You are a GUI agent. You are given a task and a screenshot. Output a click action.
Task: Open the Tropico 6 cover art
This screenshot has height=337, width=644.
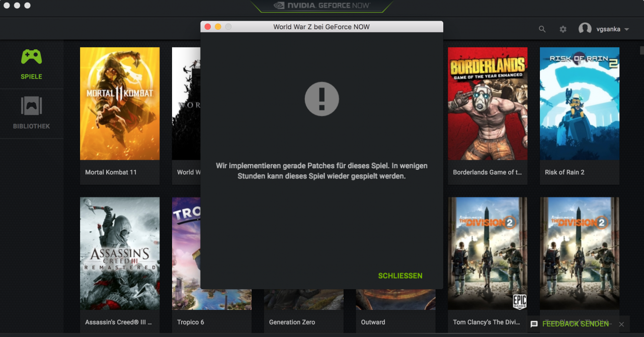click(186, 253)
